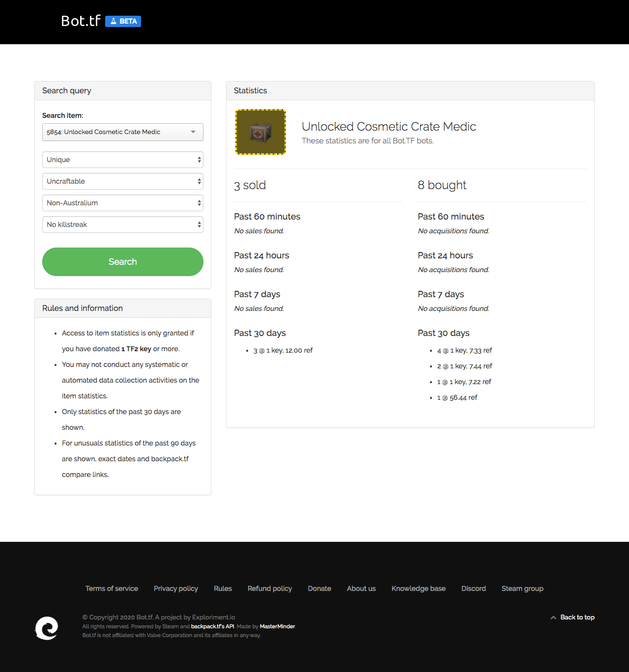Click the '1 TF2 key' bold text
Screen dimensions: 629x672
[136, 349]
